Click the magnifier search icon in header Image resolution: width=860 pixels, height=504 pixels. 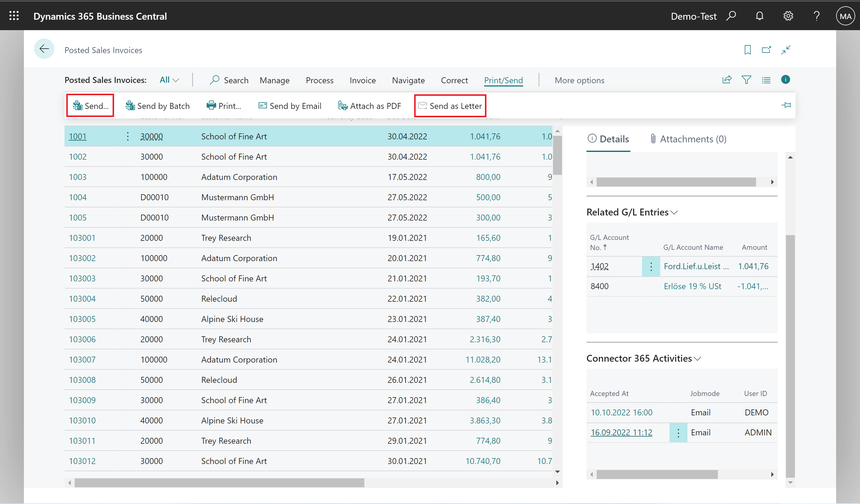731,16
